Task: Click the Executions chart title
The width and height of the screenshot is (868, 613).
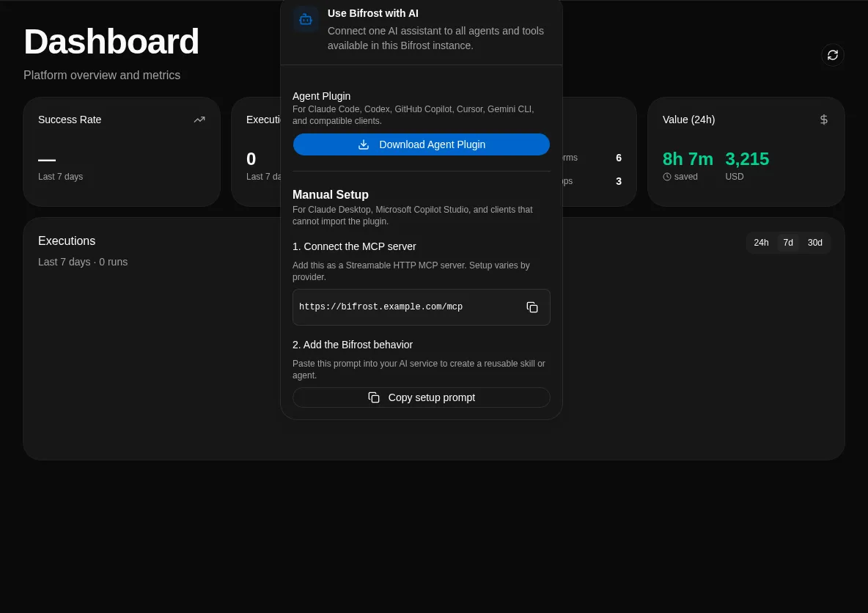Action: click(67, 241)
